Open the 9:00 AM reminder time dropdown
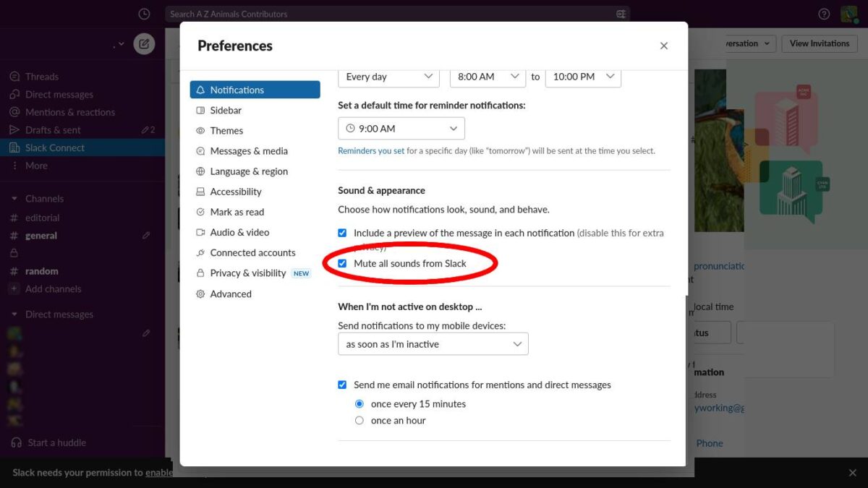The width and height of the screenshot is (868, 488). pyautogui.click(x=401, y=129)
